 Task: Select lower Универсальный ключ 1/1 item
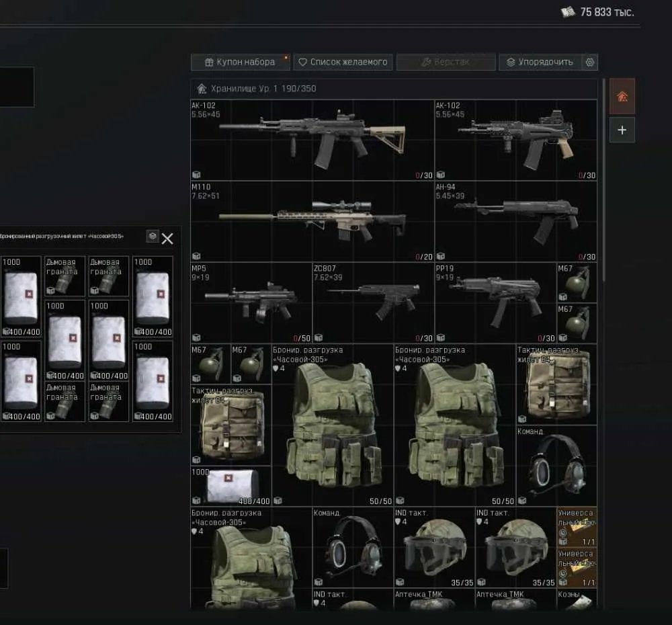(x=577, y=568)
